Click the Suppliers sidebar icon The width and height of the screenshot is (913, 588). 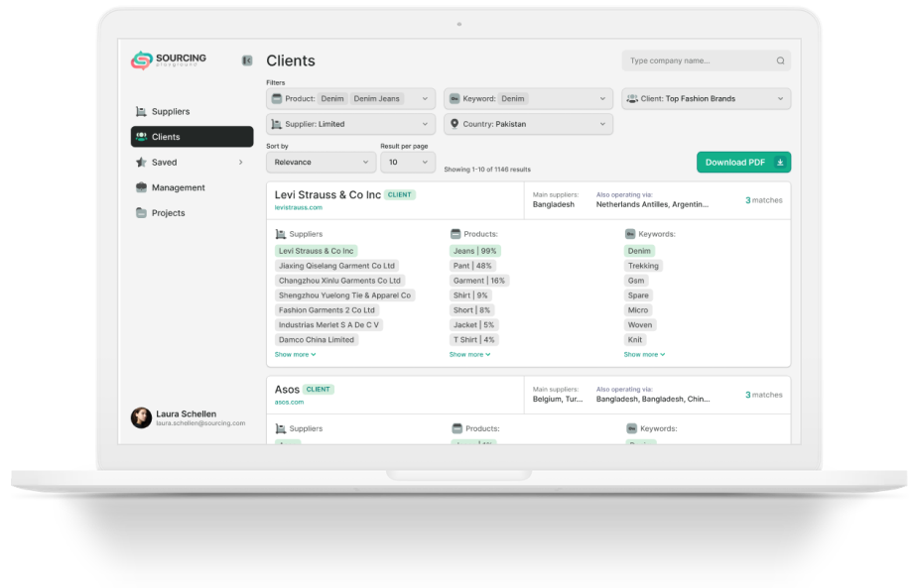point(141,111)
